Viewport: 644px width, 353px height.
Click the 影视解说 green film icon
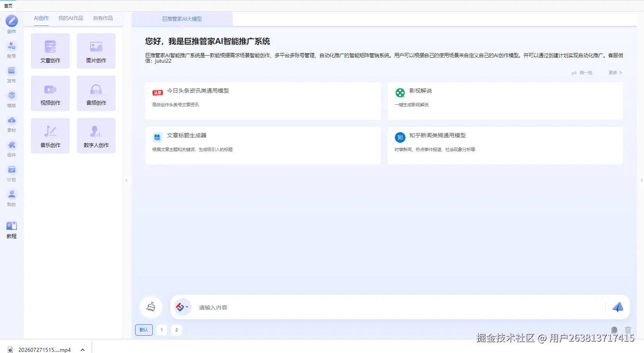click(x=400, y=93)
